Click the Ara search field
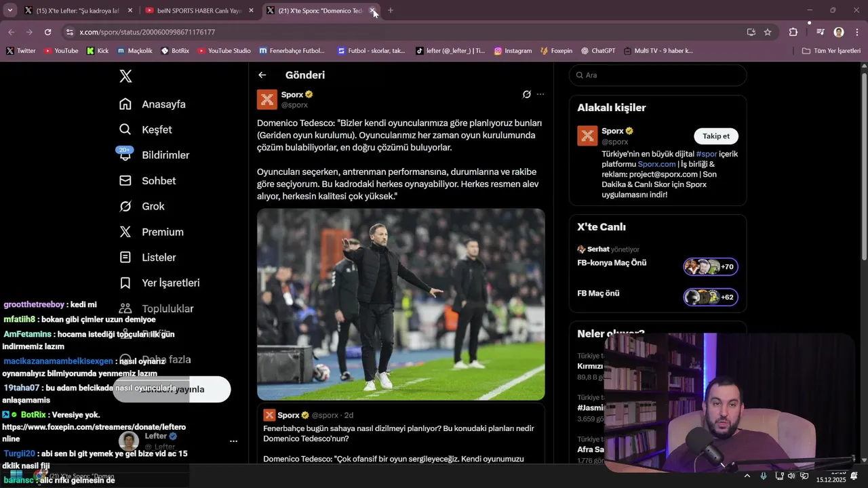 pyautogui.click(x=658, y=75)
